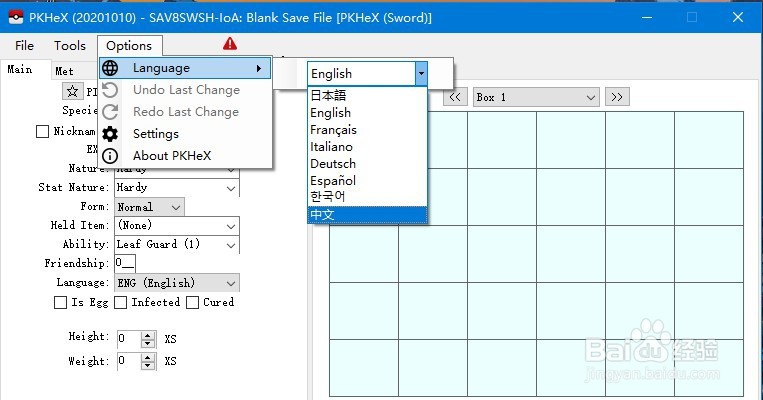
Task: Go to next box with >> button
Action: coord(617,97)
